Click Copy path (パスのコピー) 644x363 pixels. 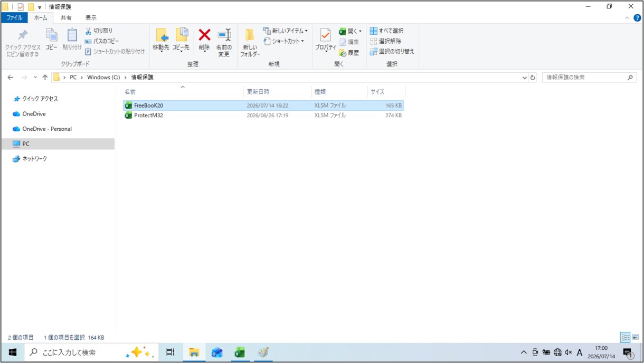102,41
